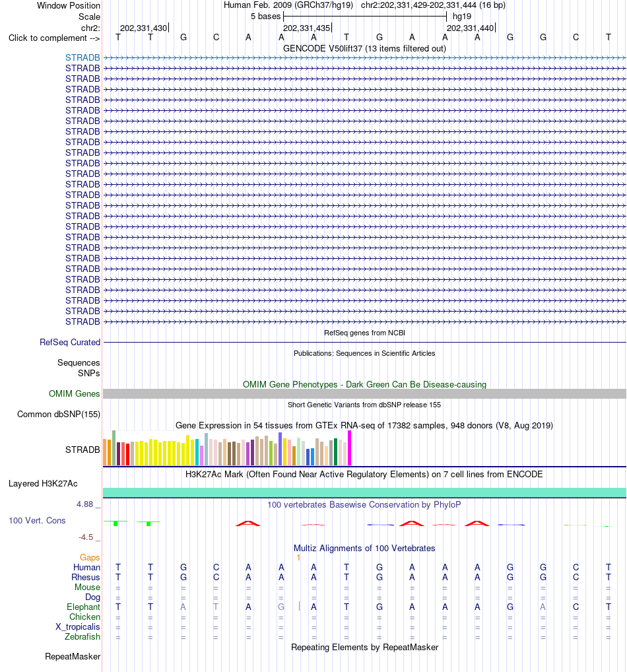Click the STRADB label highlighted in light blue
Image resolution: width=627 pixels, height=672 pixels.
tap(82, 57)
